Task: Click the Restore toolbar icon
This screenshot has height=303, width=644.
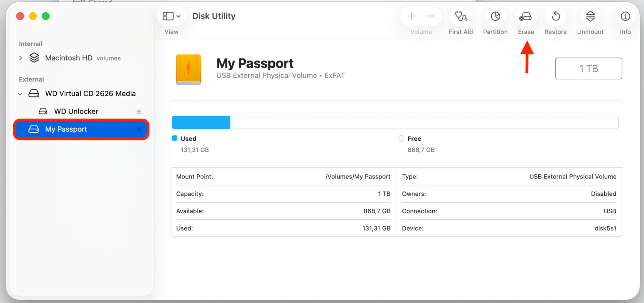Action: tap(556, 16)
